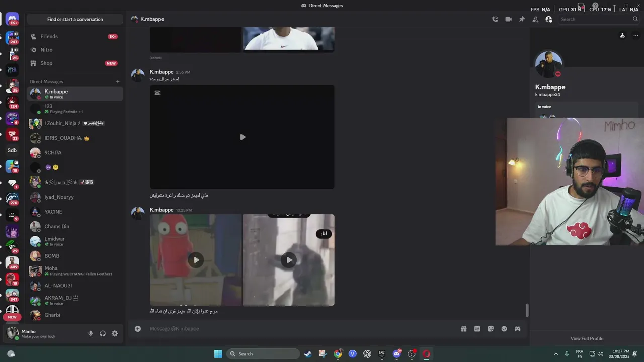
Task: Open the K.mbappe direct message
Action: click(x=75, y=94)
